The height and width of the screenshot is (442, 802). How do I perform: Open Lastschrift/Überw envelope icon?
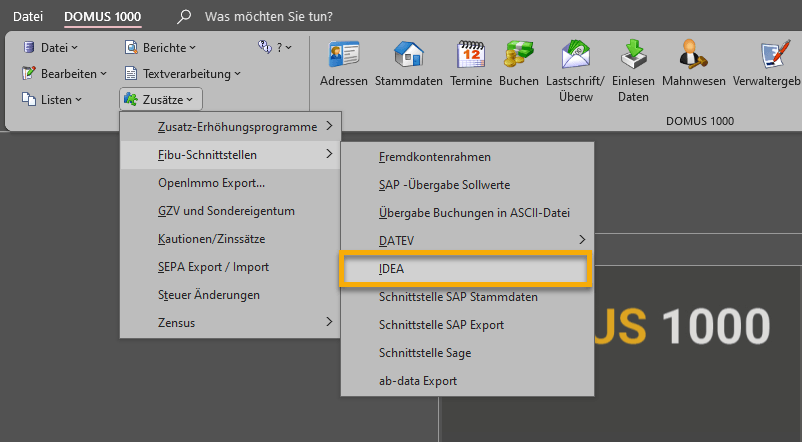[x=575, y=54]
